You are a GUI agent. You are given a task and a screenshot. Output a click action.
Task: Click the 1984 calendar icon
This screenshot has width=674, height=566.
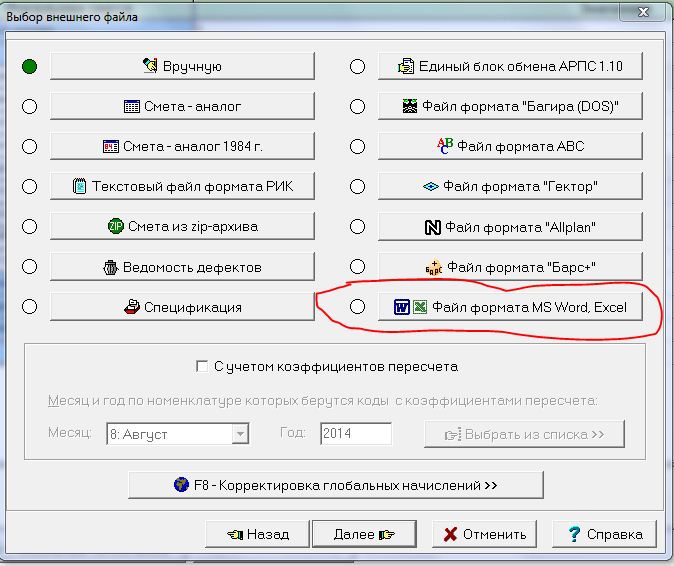pyautogui.click(x=110, y=146)
